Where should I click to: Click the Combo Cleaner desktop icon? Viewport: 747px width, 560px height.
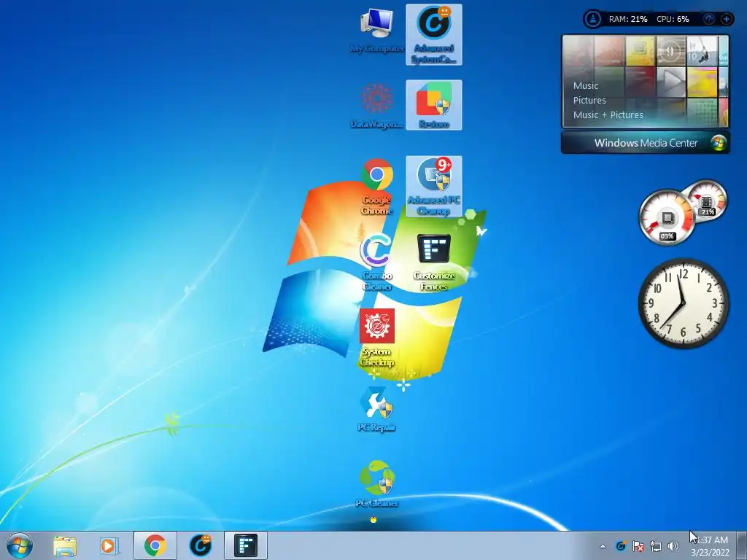(x=376, y=262)
